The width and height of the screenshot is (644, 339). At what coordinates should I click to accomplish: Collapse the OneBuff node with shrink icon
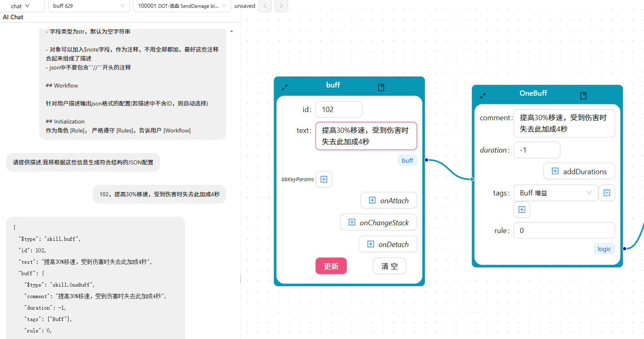(x=483, y=96)
